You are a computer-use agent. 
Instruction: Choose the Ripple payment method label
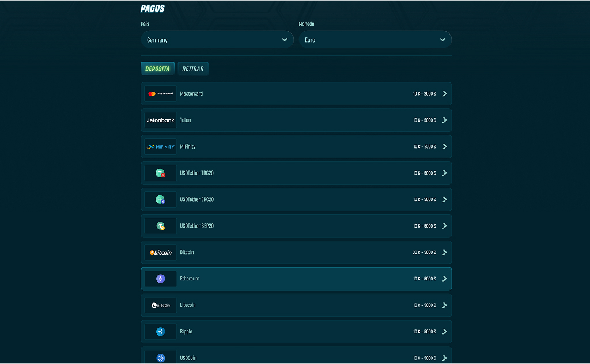click(186, 332)
